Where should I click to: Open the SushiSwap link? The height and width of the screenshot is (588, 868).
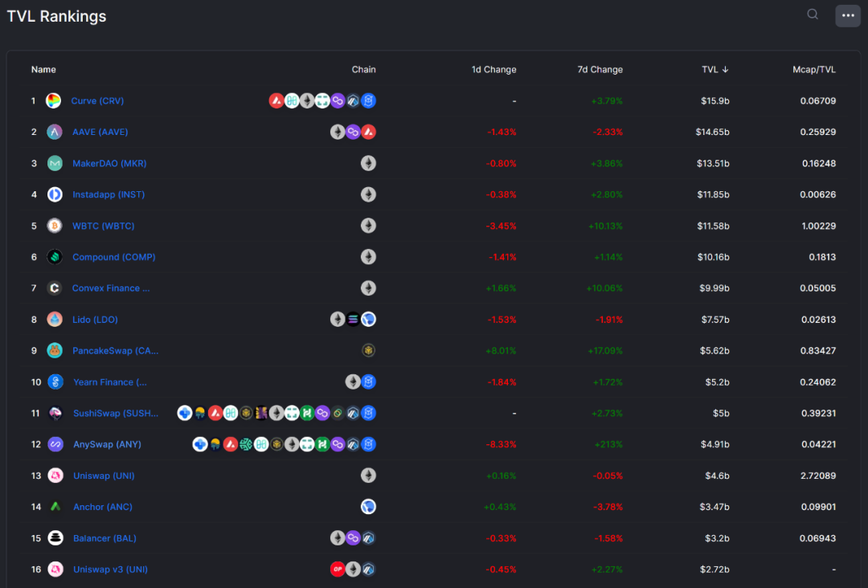[116, 413]
